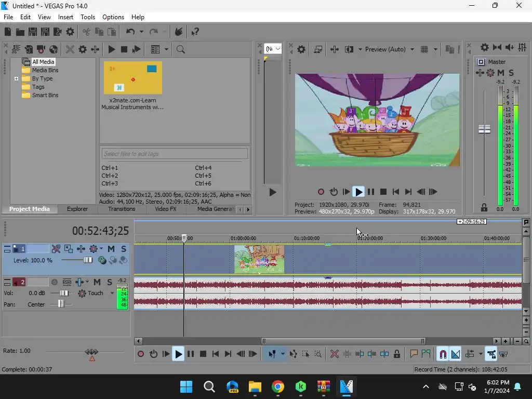
Task: Click Arm for Record on audio track 2
Action: 54,282
